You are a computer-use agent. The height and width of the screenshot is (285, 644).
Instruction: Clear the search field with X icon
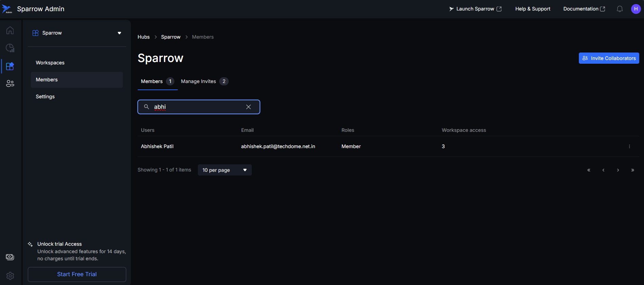(248, 107)
